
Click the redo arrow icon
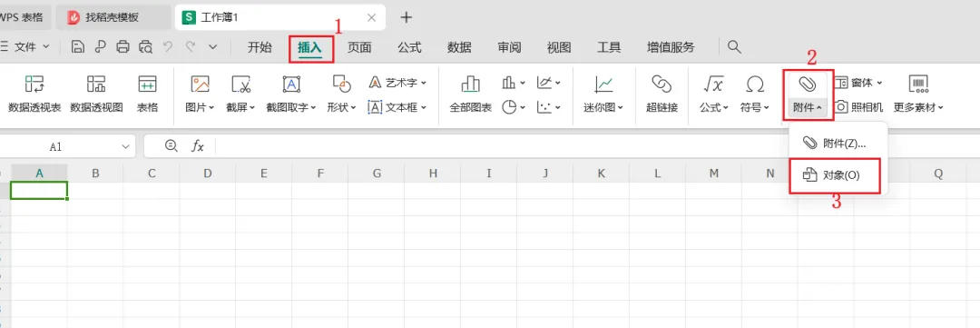click(x=190, y=46)
